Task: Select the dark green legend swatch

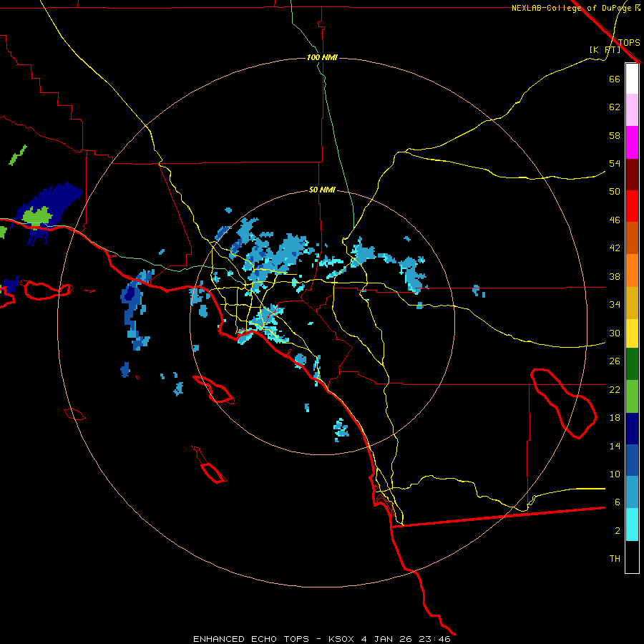Action: (632, 364)
